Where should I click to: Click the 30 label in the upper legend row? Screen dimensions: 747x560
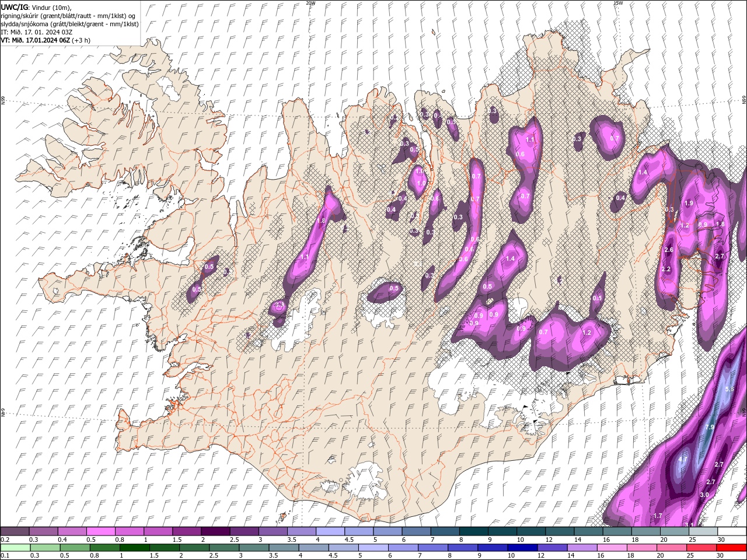pyautogui.click(x=721, y=540)
